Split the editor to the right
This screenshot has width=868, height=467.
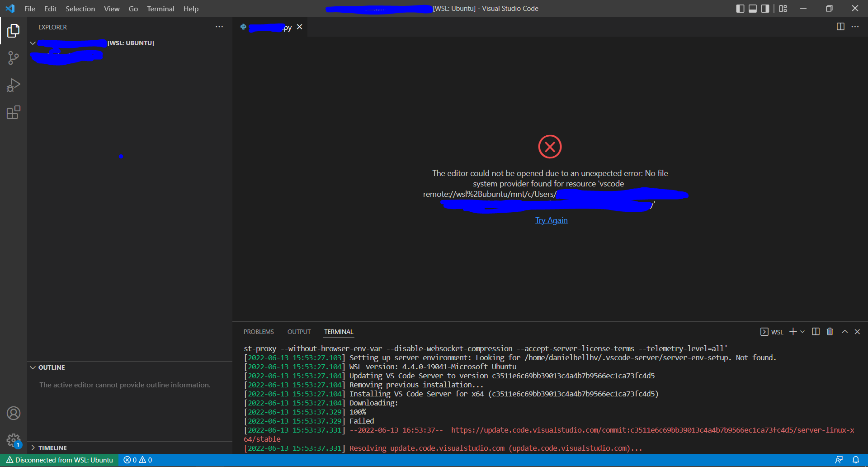(x=840, y=27)
